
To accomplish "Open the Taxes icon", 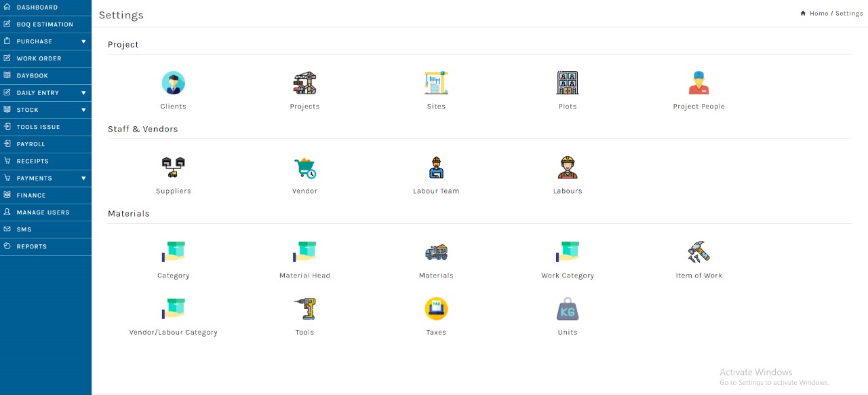I will [436, 309].
